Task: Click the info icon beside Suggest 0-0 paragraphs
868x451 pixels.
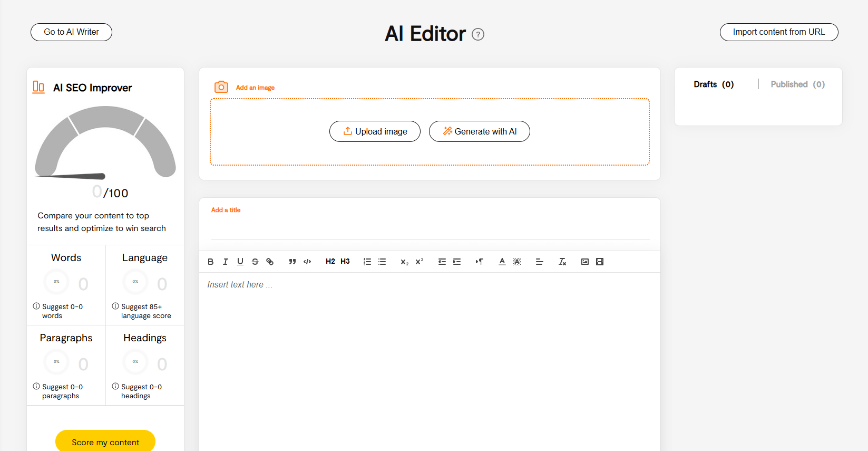Action: pos(36,386)
